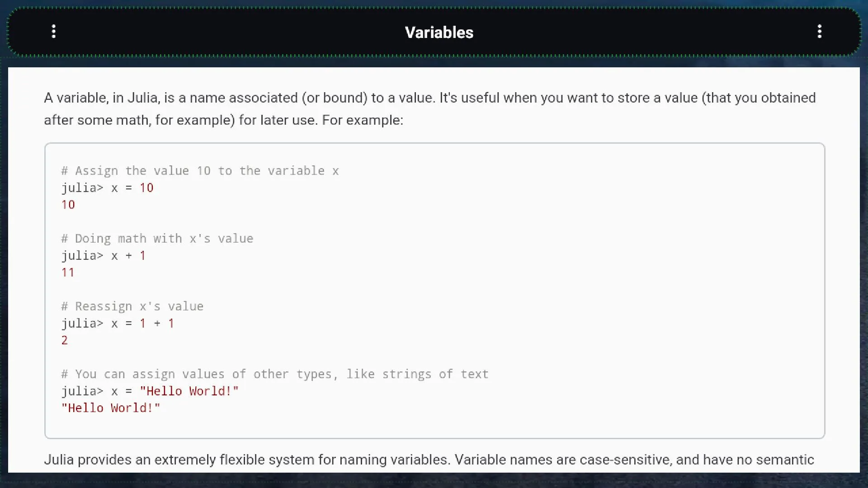Click the output value '10'

(x=68, y=205)
